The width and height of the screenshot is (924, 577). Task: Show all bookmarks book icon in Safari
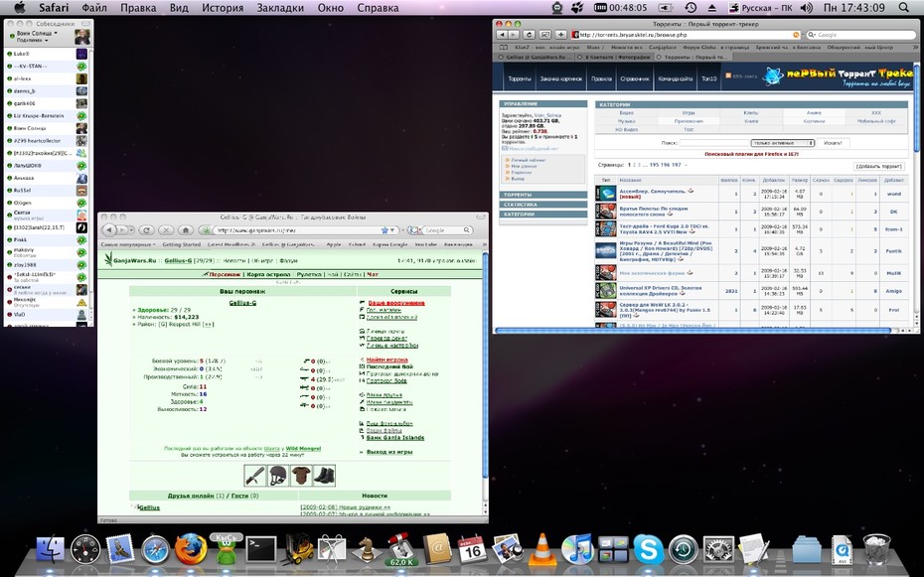[x=504, y=47]
